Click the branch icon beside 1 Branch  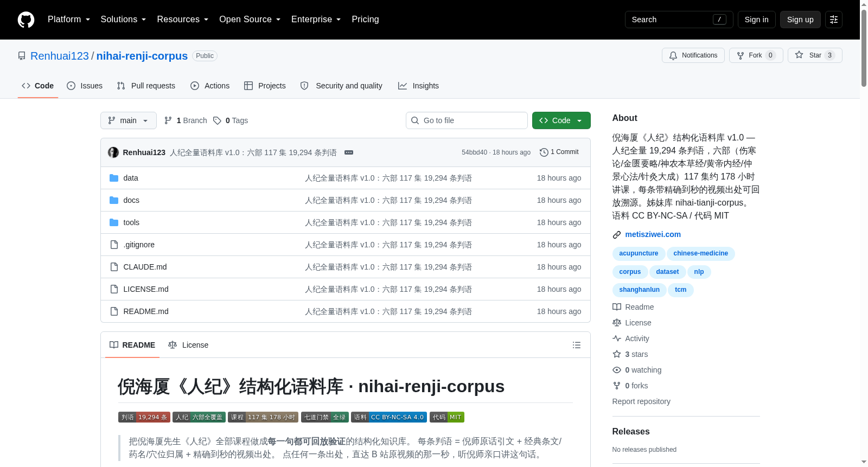pyautogui.click(x=168, y=120)
